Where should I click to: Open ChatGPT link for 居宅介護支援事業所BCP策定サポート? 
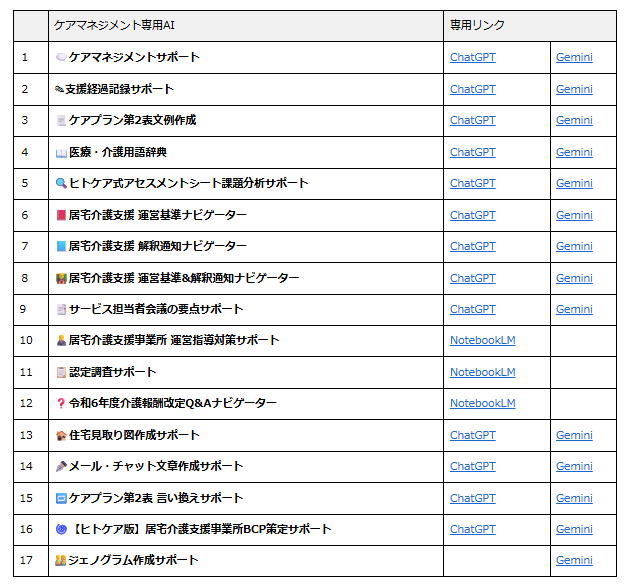click(x=472, y=530)
